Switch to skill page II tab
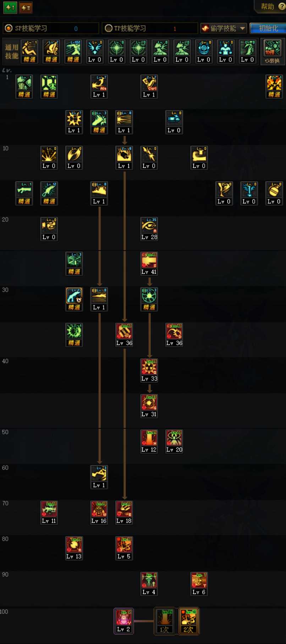 pos(26,7)
